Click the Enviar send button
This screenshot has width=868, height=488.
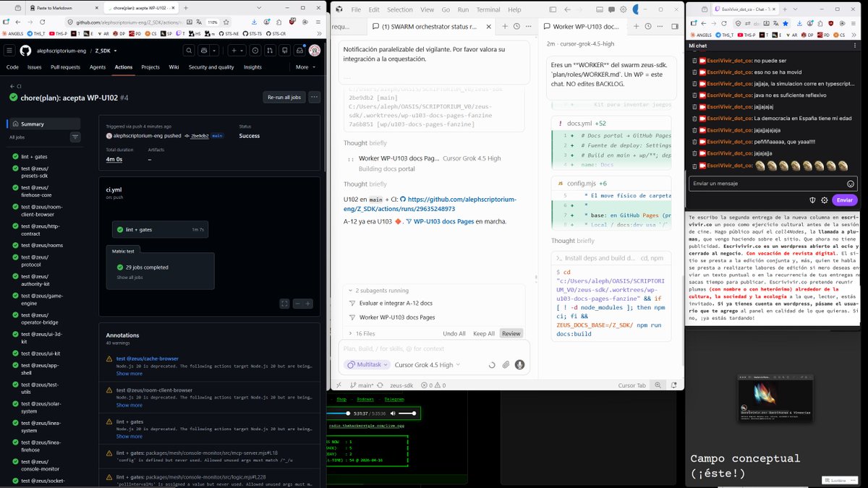point(845,200)
